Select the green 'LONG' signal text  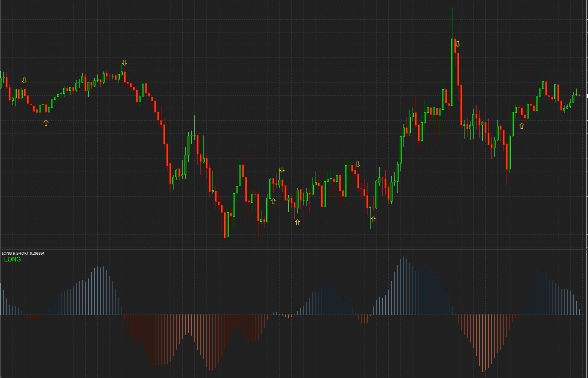click(x=13, y=260)
